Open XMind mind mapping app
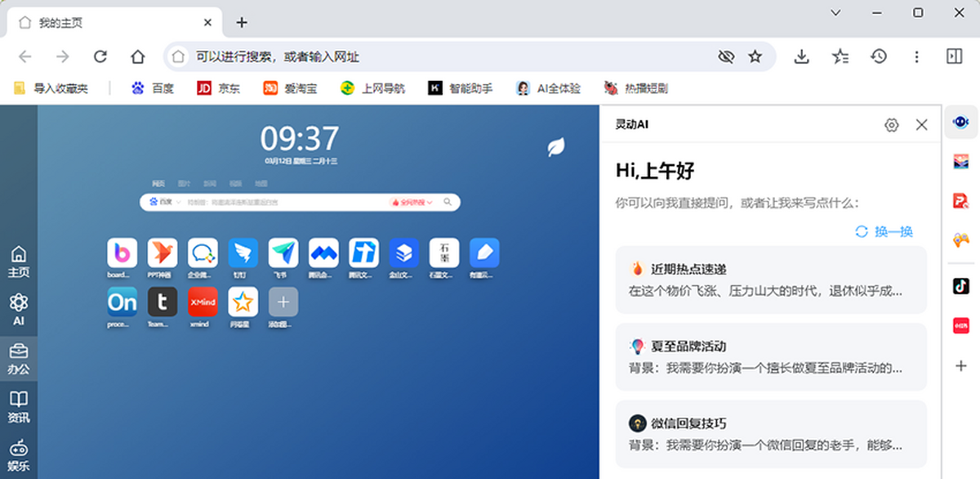Viewport: 980px width, 479px height. [202, 302]
